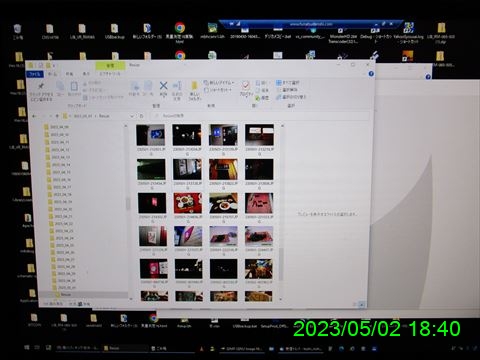
Task: Click in the Resize folder search box
Action: pyautogui.click(x=259, y=116)
